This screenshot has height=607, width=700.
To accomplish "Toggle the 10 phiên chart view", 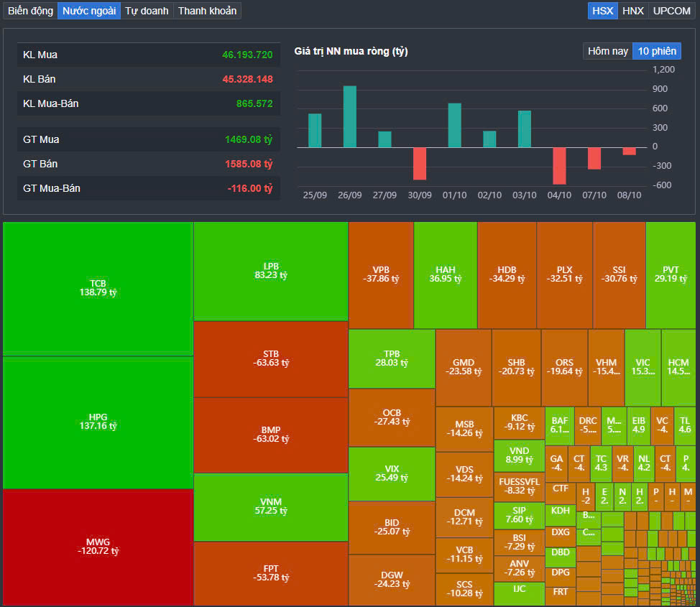I will click(657, 51).
